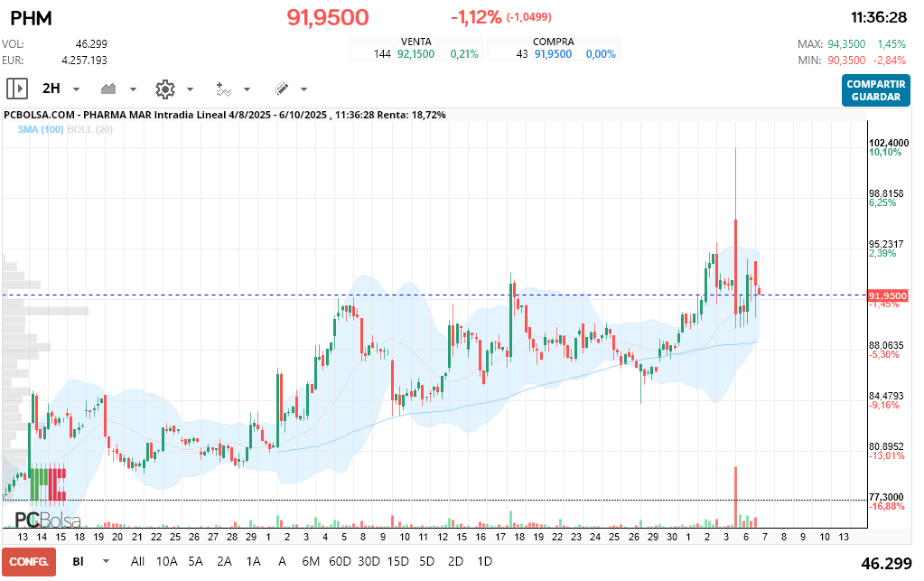
Task: Click the large red volume spike bar
Action: point(736,496)
